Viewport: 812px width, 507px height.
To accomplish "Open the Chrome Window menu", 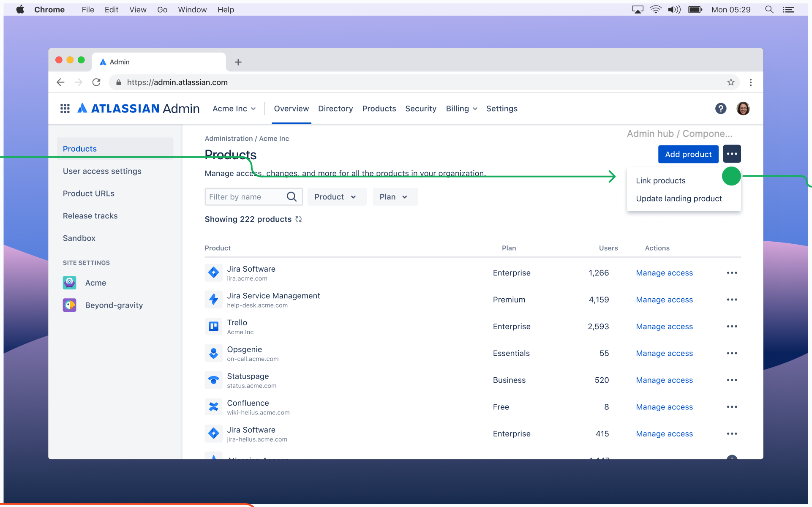I will tap(192, 9).
